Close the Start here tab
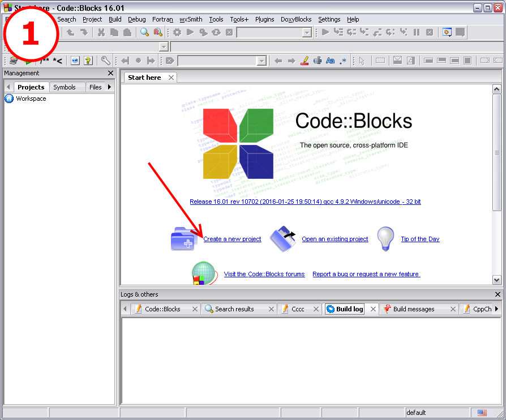This screenshot has height=420, width=506. pos(171,78)
